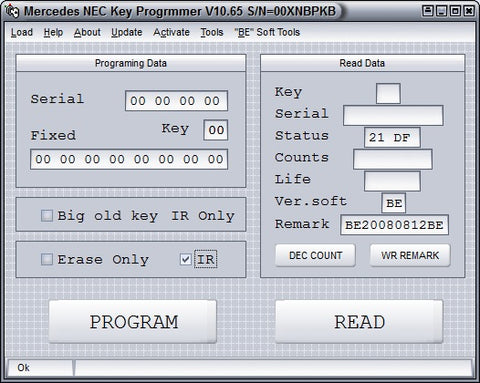Click the application icon in title bar

tap(13, 11)
